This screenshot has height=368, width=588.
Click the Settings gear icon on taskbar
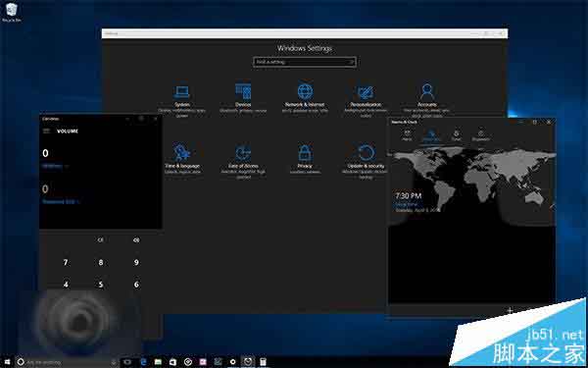pos(233,362)
